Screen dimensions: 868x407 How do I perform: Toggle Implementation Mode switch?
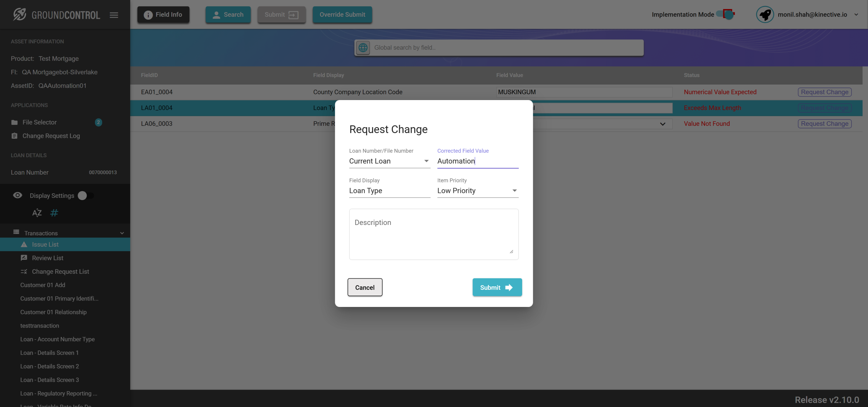726,14
